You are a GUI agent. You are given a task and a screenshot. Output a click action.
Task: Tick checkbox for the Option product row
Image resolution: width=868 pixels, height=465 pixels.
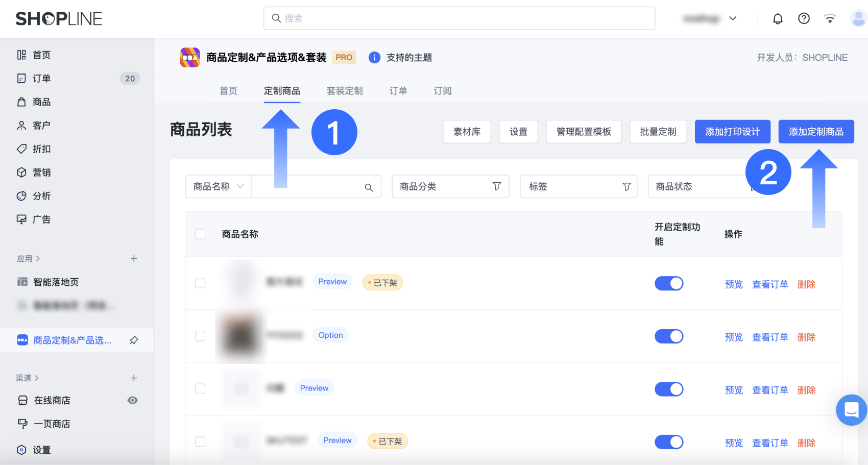[200, 336]
